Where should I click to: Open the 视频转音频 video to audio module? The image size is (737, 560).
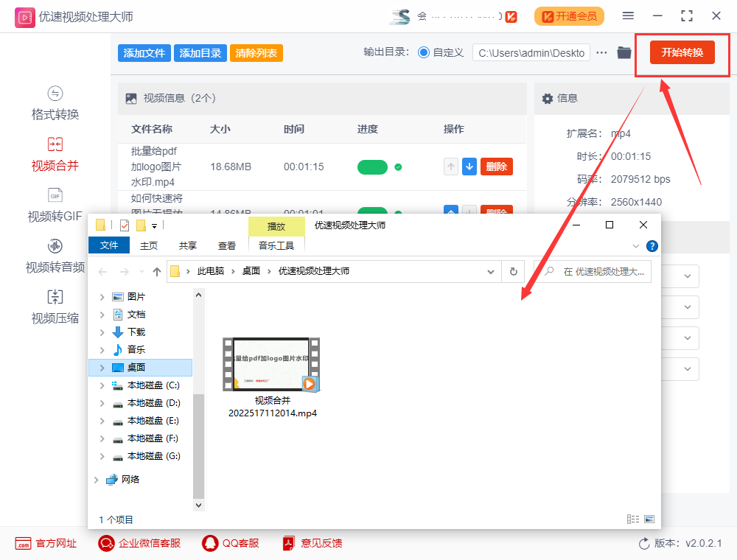[55, 256]
